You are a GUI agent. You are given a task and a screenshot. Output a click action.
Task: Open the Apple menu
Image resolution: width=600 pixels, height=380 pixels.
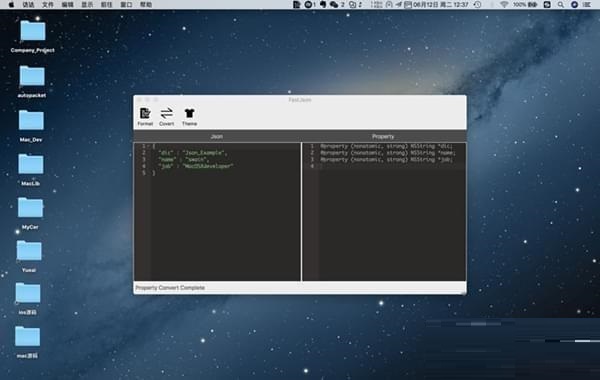click(x=11, y=5)
